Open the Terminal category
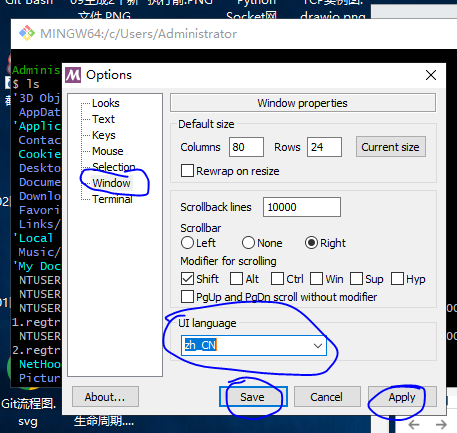This screenshot has width=457, height=433. pyautogui.click(x=112, y=199)
